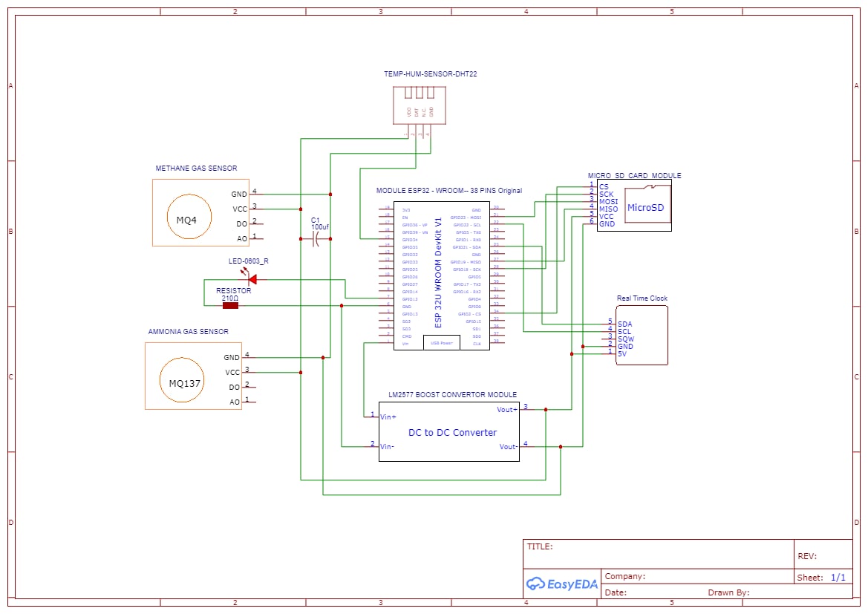Select the MicroSD card graphic
This screenshot has height=614, width=868.
pos(647,205)
